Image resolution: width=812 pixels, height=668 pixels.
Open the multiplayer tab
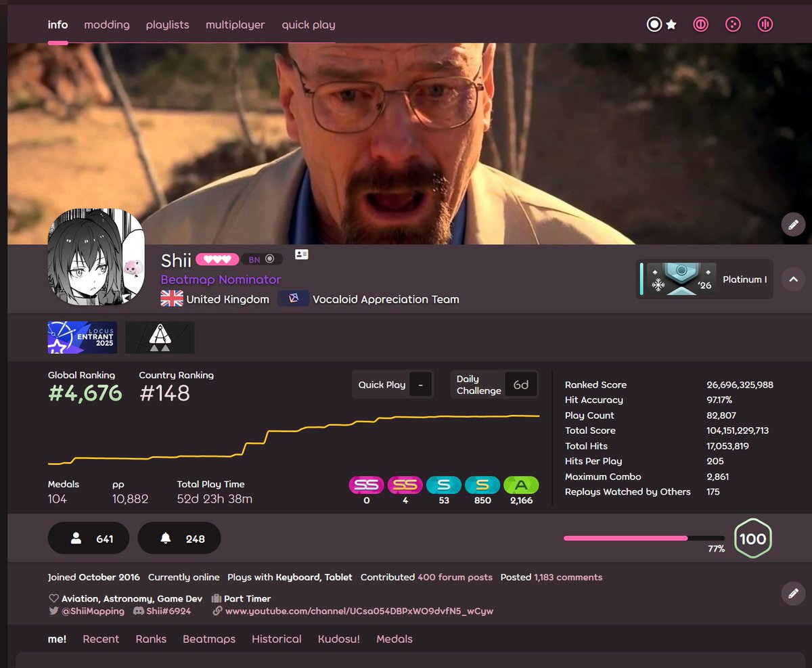235,24
